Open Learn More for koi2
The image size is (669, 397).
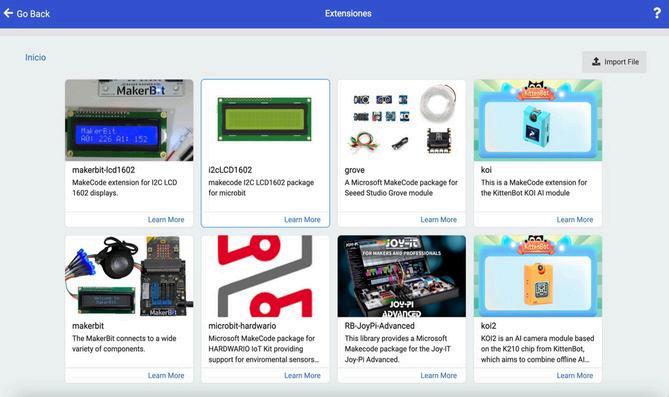(575, 375)
